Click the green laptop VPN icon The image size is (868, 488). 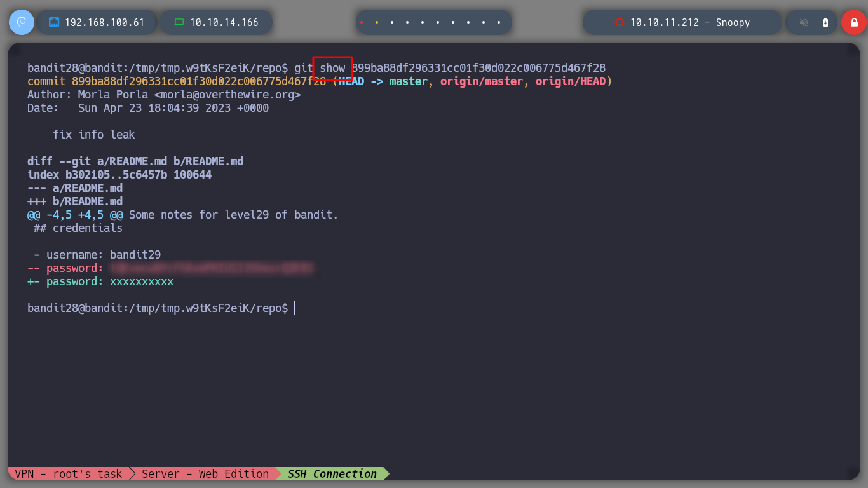click(x=179, y=22)
